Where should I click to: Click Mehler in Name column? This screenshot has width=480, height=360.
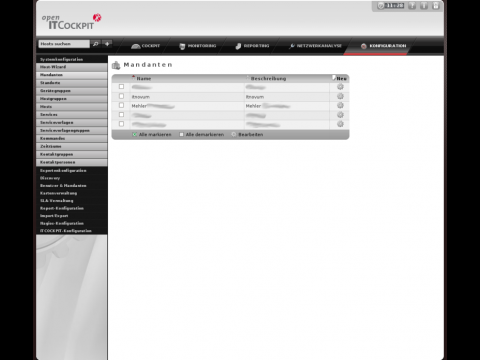[139, 106]
